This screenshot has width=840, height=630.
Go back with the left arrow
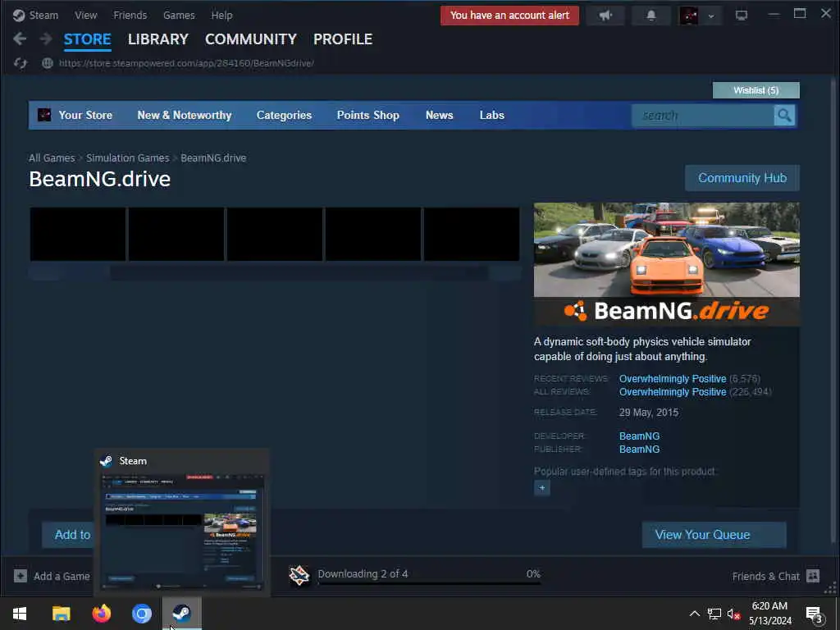20,39
